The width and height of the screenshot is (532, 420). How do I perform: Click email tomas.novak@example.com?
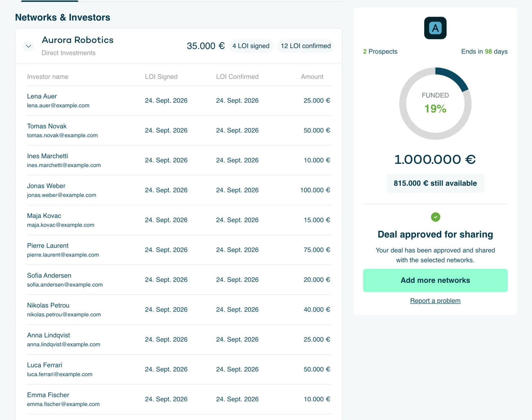click(x=63, y=136)
